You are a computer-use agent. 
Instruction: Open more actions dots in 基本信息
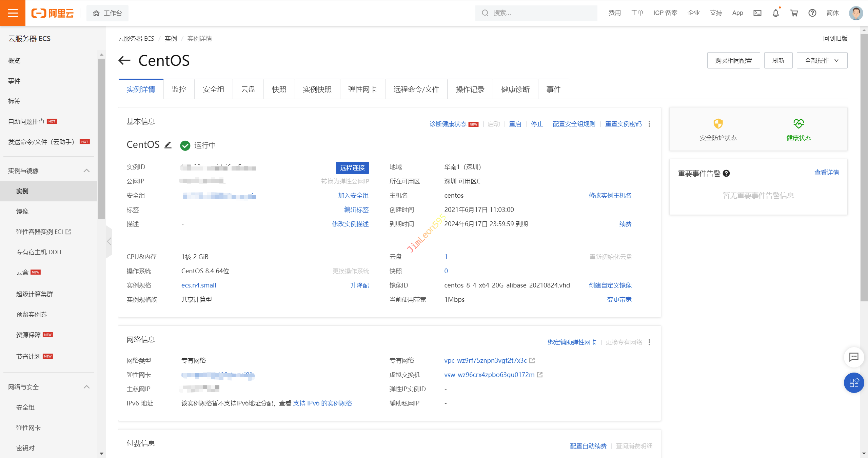(650, 124)
